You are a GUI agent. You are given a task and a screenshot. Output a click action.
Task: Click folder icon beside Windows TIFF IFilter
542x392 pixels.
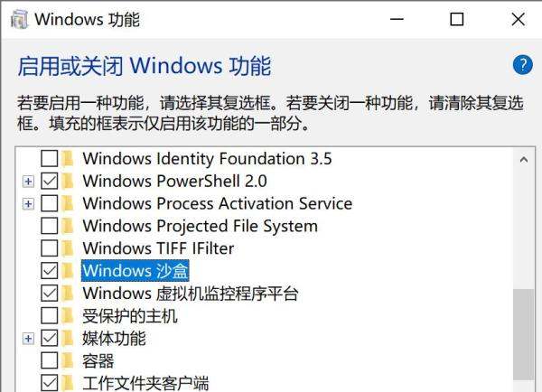point(70,248)
